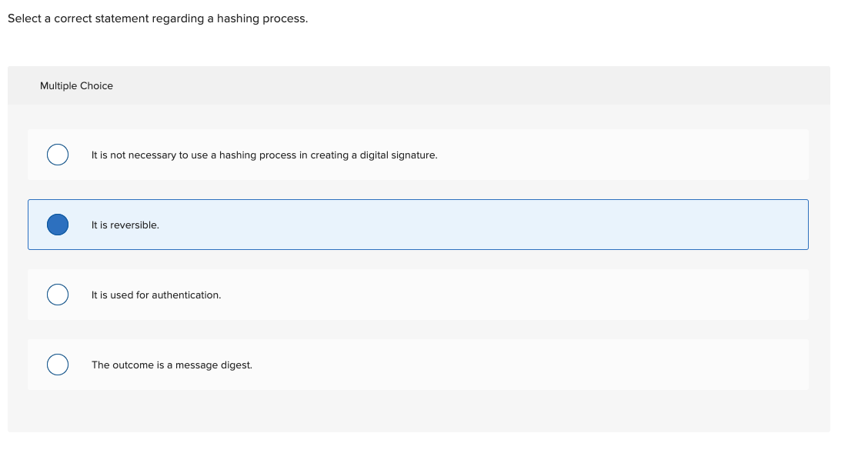This screenshot has height=453, width=868.
Task: Click the first answer option row
Action: (418, 155)
